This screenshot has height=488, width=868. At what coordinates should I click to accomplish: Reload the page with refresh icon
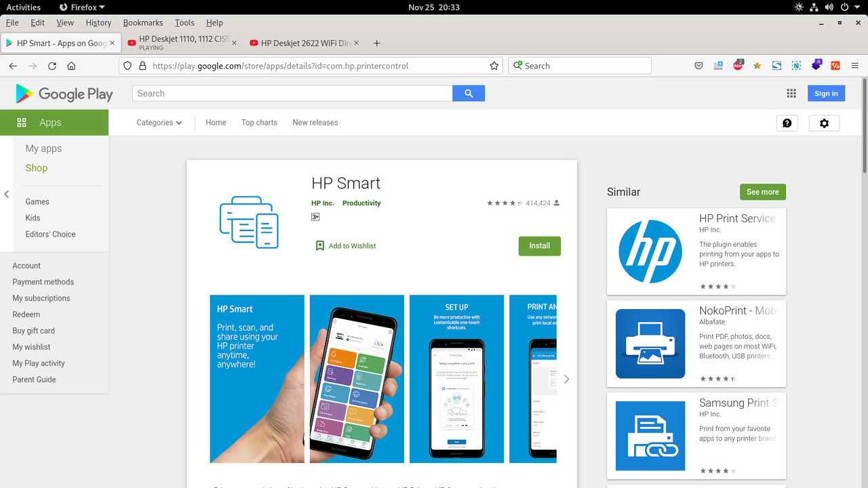(x=52, y=66)
